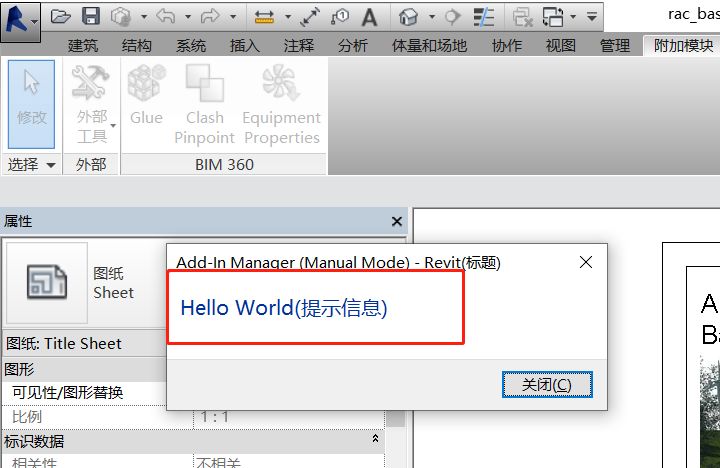This screenshot has width=720, height=468.
Task: Click the Undo arrow icon
Action: point(166,17)
